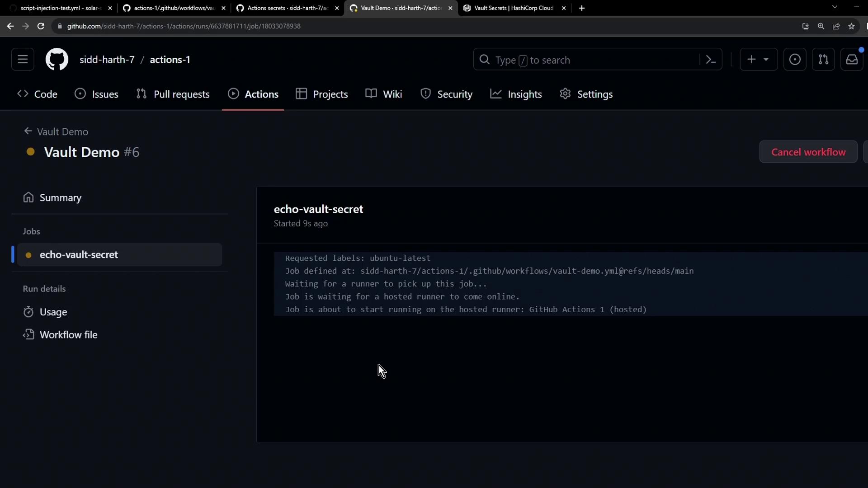Open the notifications inbox icon
This screenshot has width=868, height=488.
pyautogui.click(x=852, y=60)
